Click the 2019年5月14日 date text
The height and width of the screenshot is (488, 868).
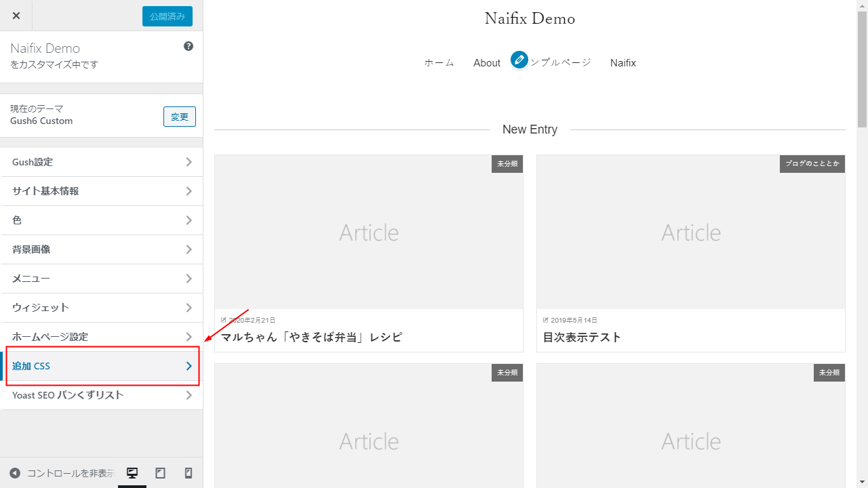(x=574, y=320)
